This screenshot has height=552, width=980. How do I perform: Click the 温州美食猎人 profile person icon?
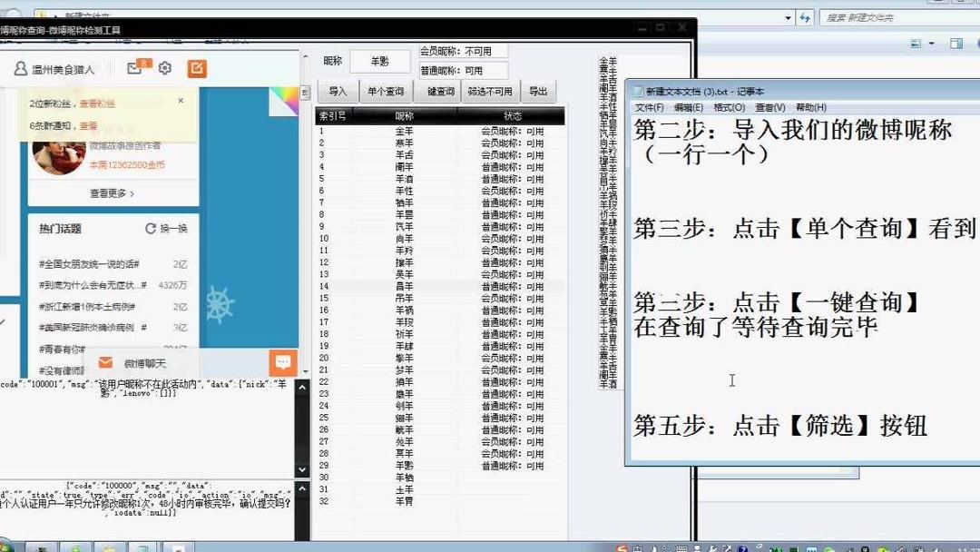[20, 69]
